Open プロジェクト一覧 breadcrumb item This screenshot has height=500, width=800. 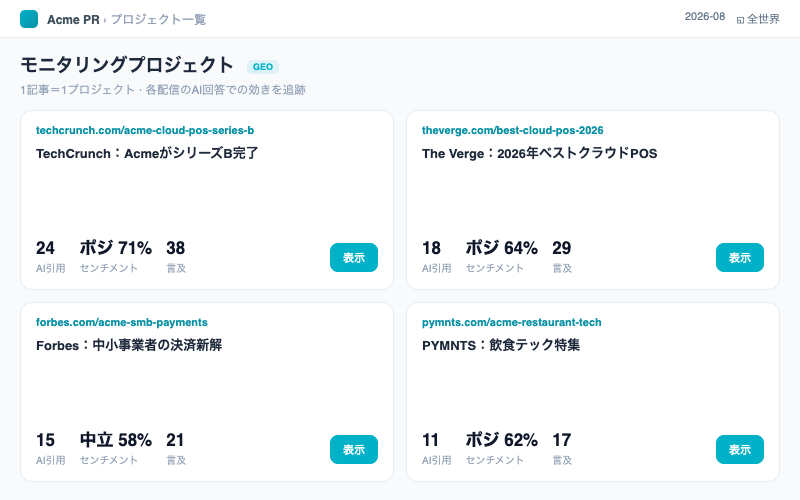click(158, 19)
